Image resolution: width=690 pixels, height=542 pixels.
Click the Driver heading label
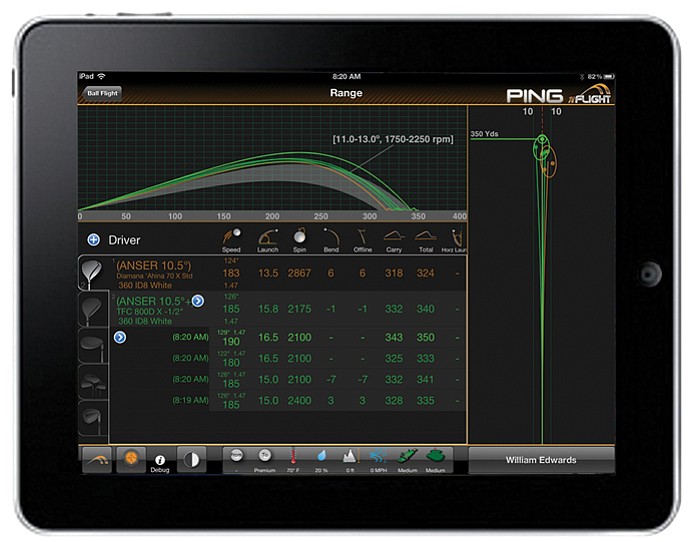(x=124, y=240)
